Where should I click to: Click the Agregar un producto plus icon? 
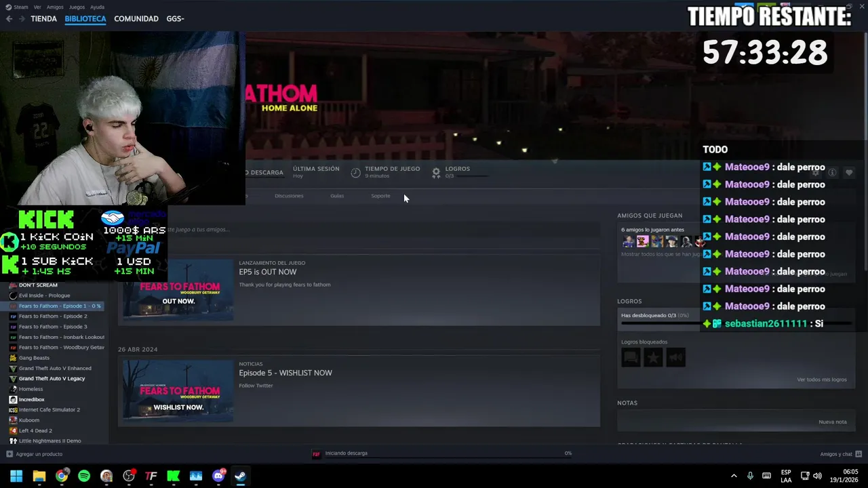(x=9, y=454)
